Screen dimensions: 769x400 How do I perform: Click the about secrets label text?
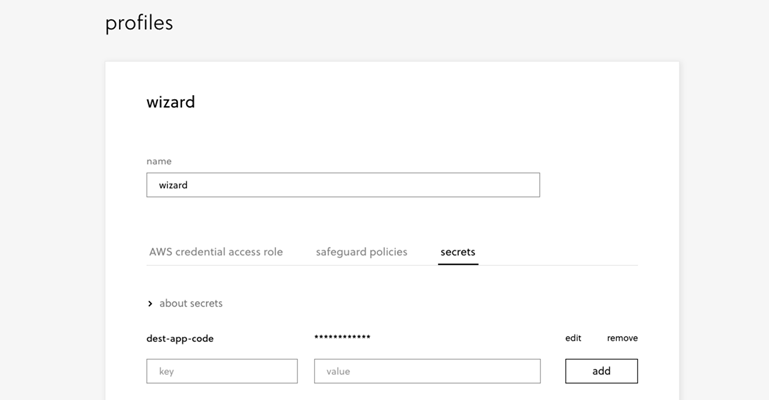(x=191, y=303)
